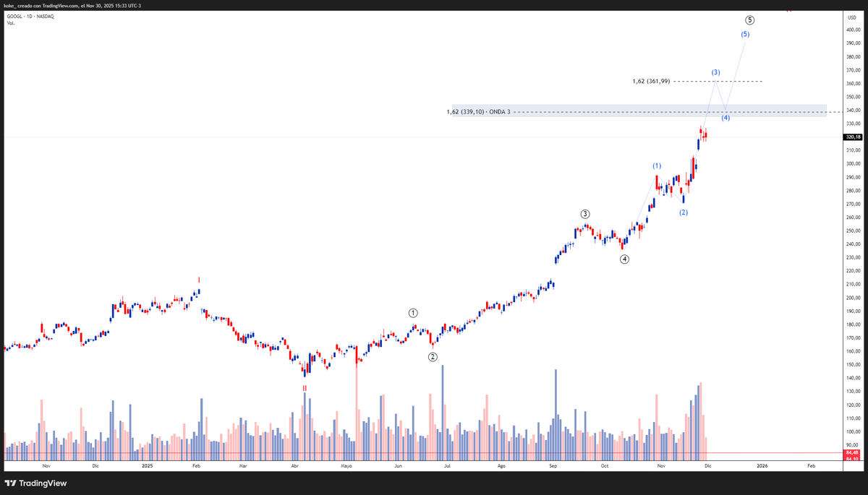Select the circled wave 3 label
The width and height of the screenshot is (868, 495).
point(585,214)
